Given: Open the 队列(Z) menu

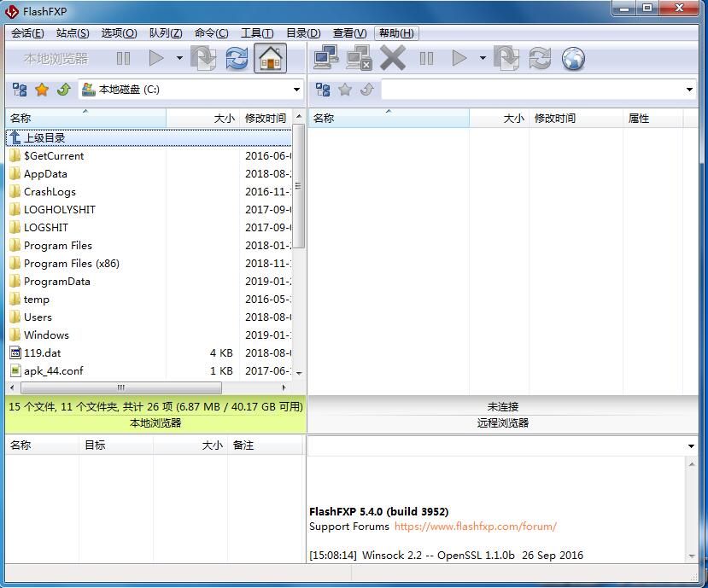Looking at the screenshot, I should (166, 33).
